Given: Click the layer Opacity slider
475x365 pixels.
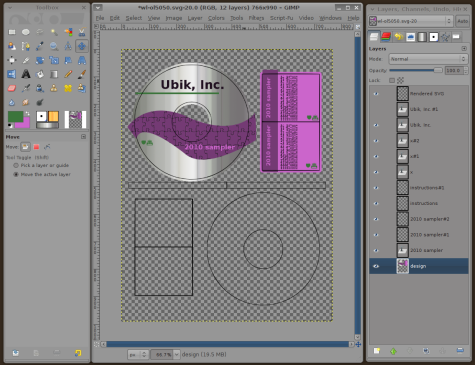Looking at the screenshot, I should tap(416, 70).
